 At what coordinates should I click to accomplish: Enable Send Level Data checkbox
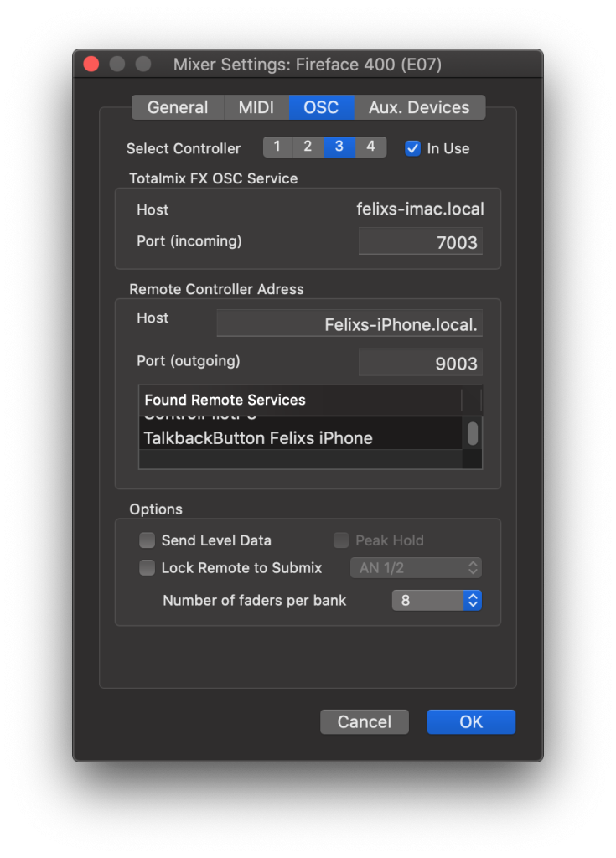(x=147, y=540)
